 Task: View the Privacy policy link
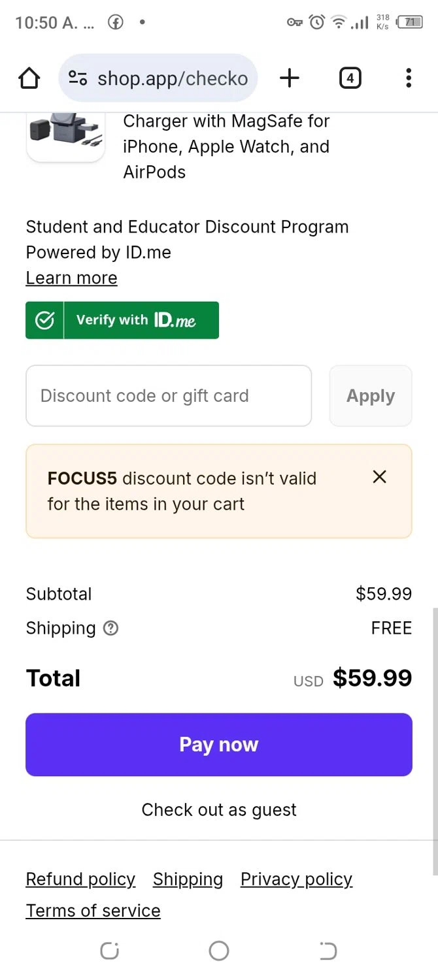click(x=296, y=879)
